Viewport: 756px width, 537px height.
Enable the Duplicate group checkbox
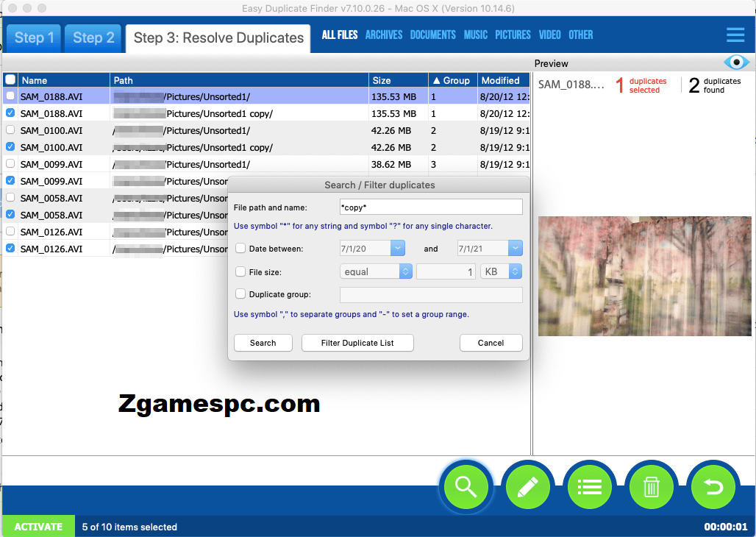pyautogui.click(x=240, y=294)
